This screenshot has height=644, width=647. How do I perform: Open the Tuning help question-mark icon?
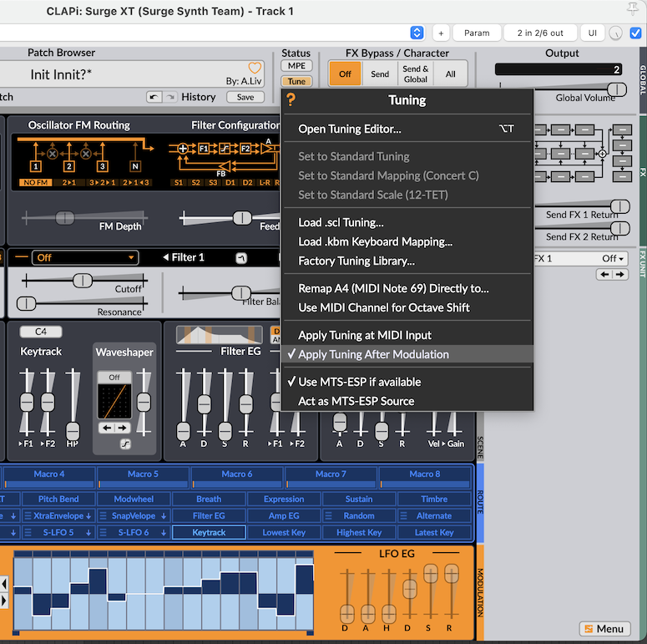point(291,99)
